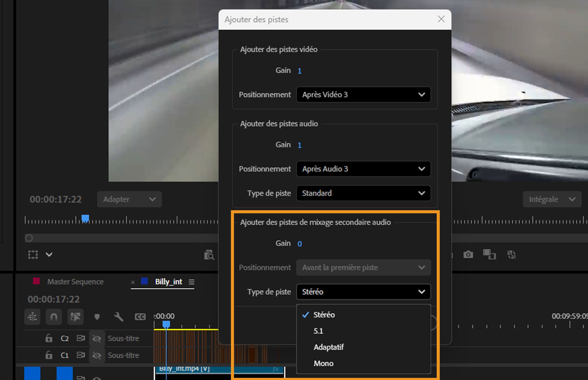Image resolution: width=588 pixels, height=380 pixels.
Task: Switch to Master Sequence tab
Action: pyautogui.click(x=75, y=282)
